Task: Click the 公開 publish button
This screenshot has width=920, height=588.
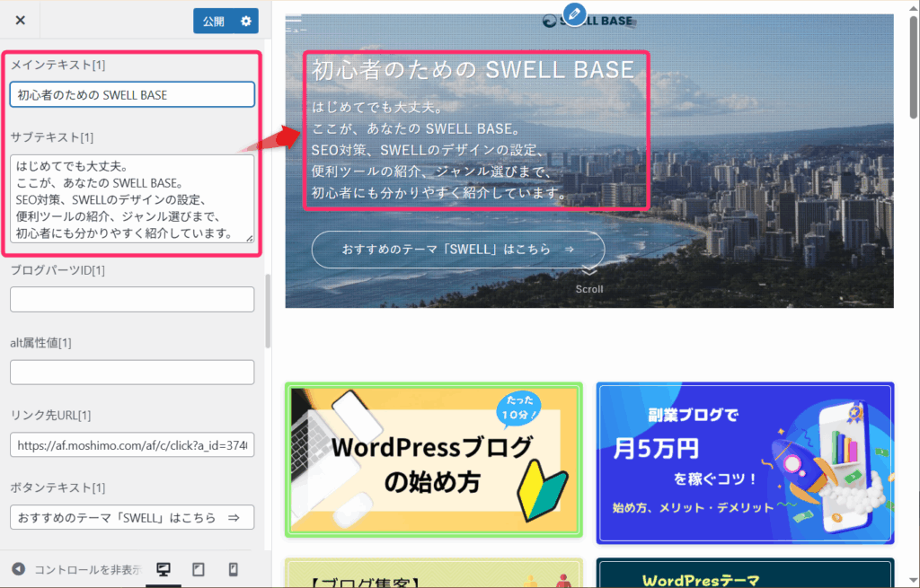Action: pos(214,22)
